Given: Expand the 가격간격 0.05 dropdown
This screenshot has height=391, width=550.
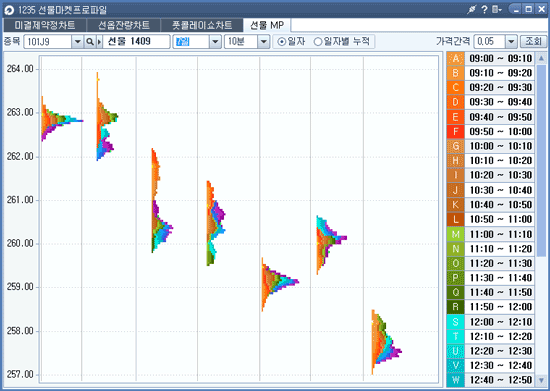Looking at the screenshot, I should [x=511, y=42].
